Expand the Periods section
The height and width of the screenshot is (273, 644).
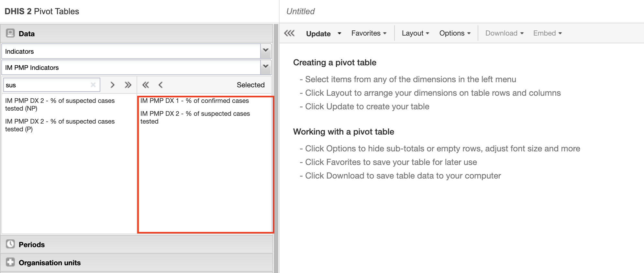(137, 244)
